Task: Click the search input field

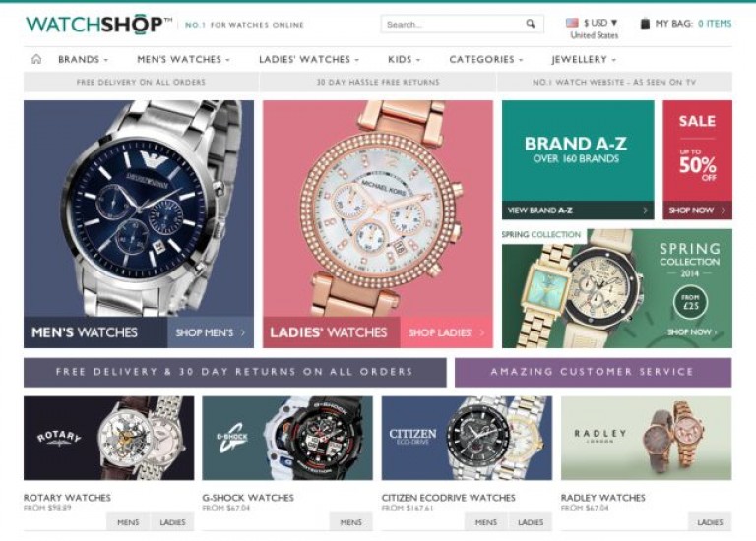Action: 453,24
